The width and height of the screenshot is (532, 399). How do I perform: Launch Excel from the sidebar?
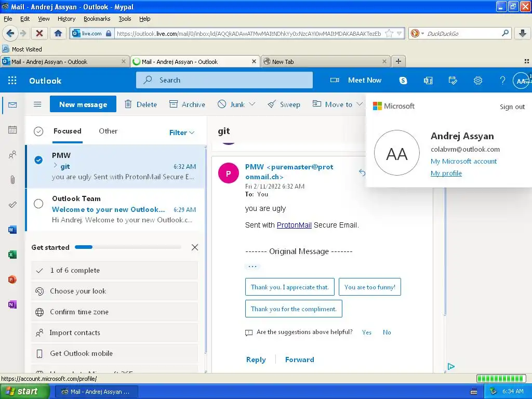12,255
